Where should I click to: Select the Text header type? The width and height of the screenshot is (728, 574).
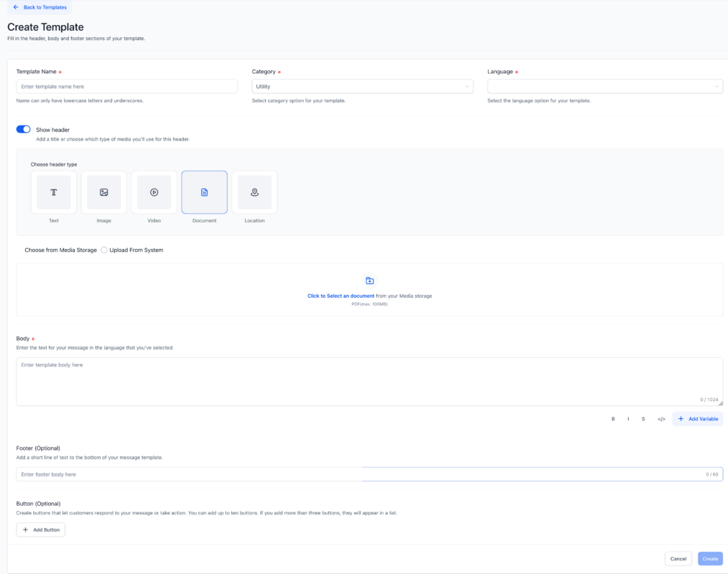pyautogui.click(x=53, y=192)
